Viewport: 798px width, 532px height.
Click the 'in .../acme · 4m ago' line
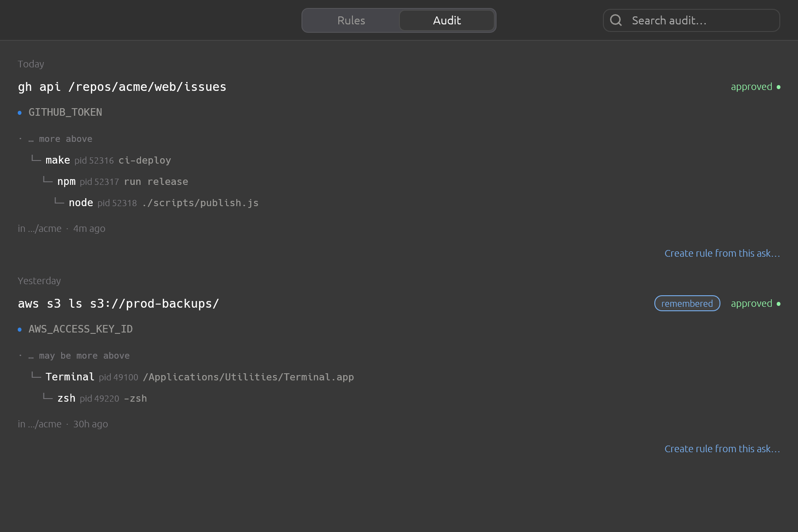tap(62, 228)
